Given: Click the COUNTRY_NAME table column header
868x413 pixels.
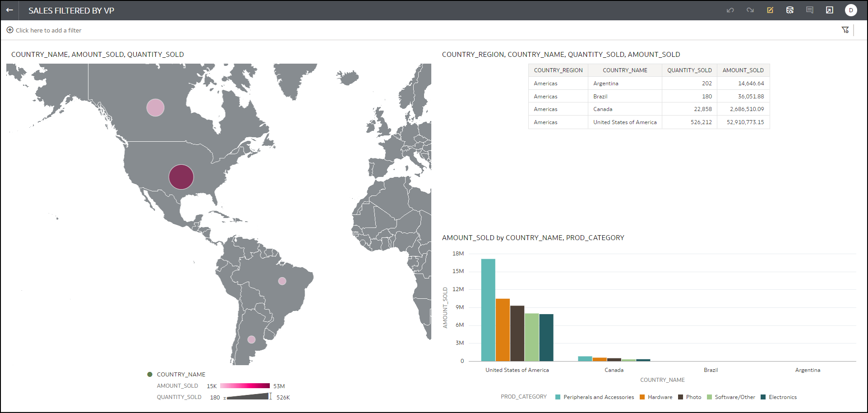Looking at the screenshot, I should tap(625, 70).
